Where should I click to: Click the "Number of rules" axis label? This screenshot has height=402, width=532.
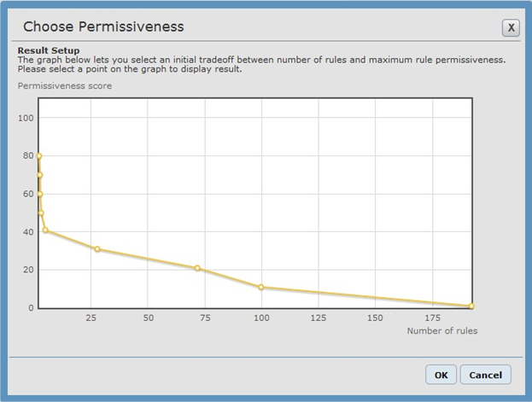[441, 330]
